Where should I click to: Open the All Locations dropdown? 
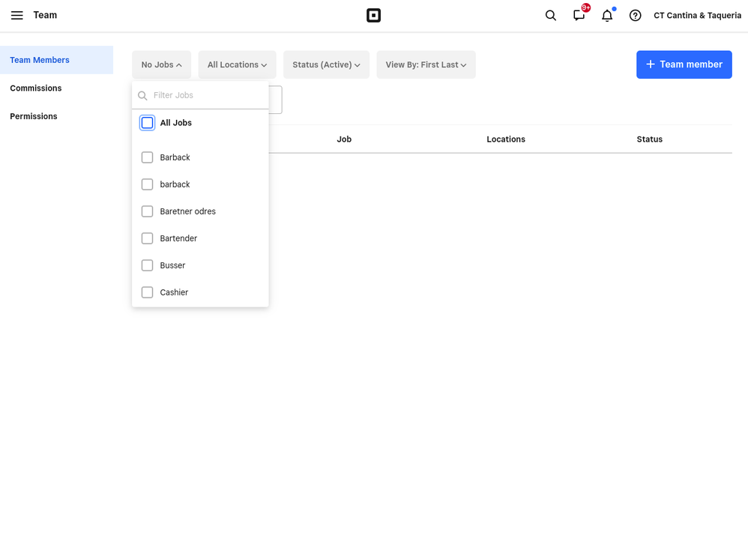click(x=237, y=64)
